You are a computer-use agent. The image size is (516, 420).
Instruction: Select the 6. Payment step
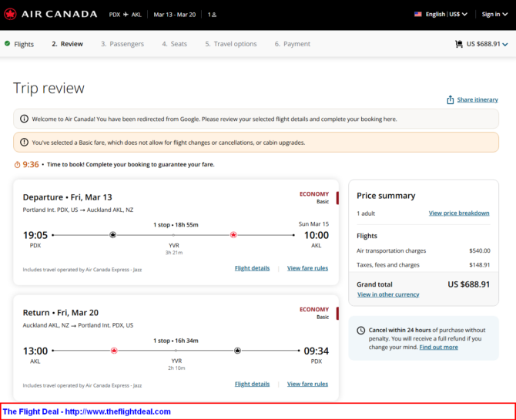(x=293, y=44)
